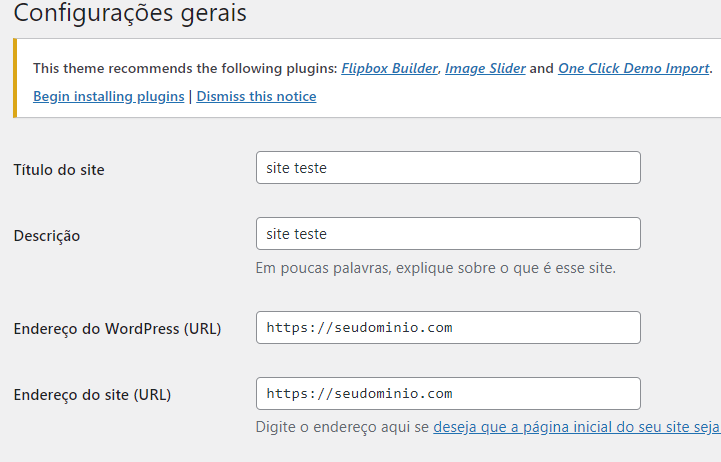Click the 'Em poucas palavras' helper text
The height and width of the screenshot is (462, 721).
click(435, 268)
